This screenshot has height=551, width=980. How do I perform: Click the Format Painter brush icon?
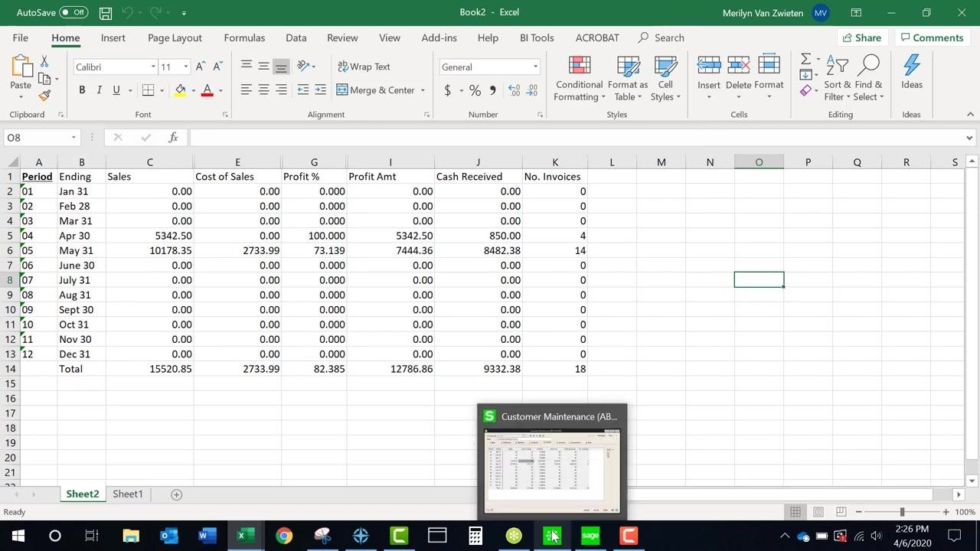(x=44, y=96)
